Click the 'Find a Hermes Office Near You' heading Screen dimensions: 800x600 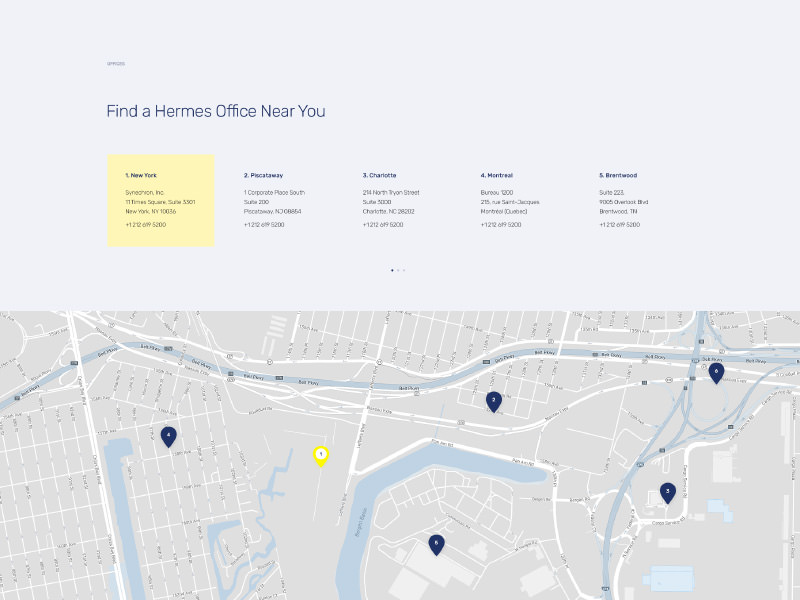coord(216,111)
